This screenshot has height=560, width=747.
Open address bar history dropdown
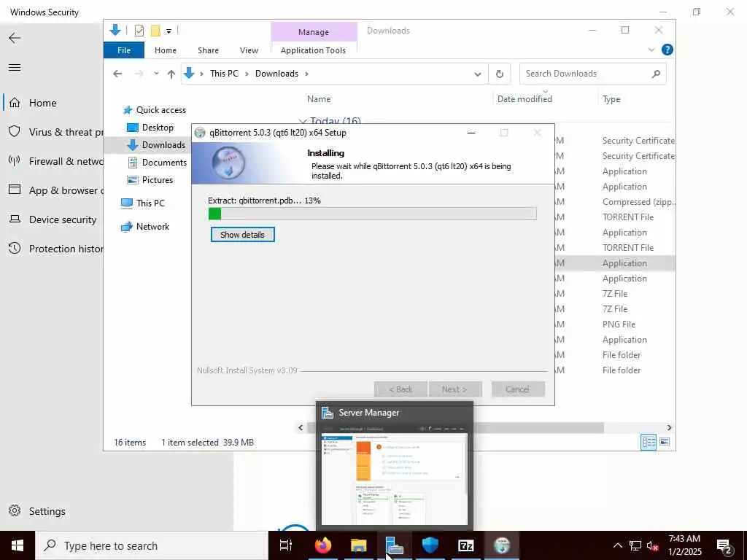coord(477,74)
